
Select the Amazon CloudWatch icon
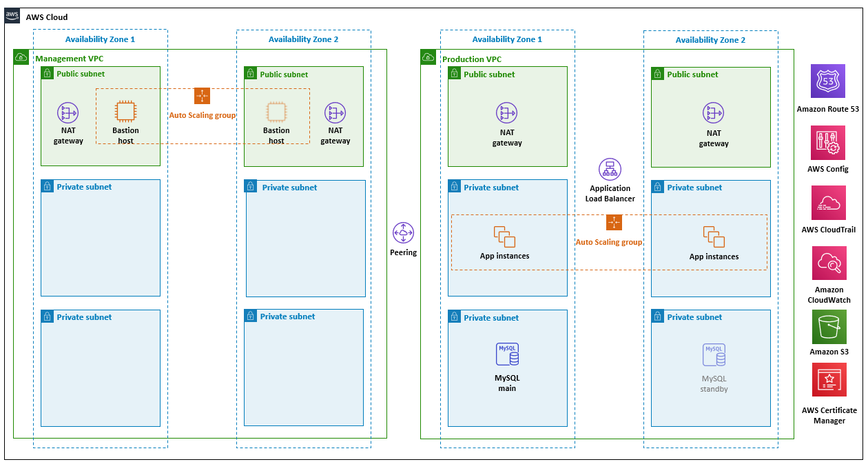click(828, 263)
